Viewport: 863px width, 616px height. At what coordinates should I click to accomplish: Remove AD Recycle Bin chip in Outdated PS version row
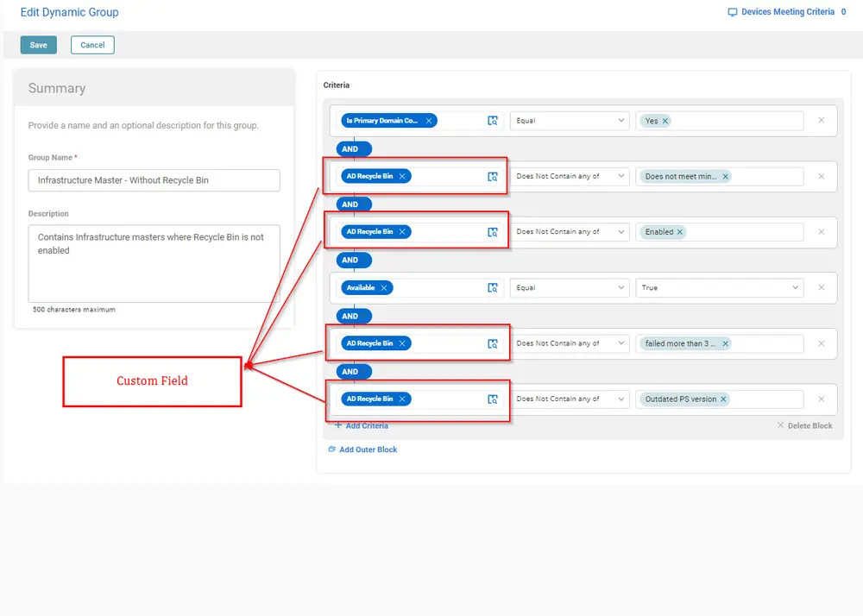pos(402,399)
